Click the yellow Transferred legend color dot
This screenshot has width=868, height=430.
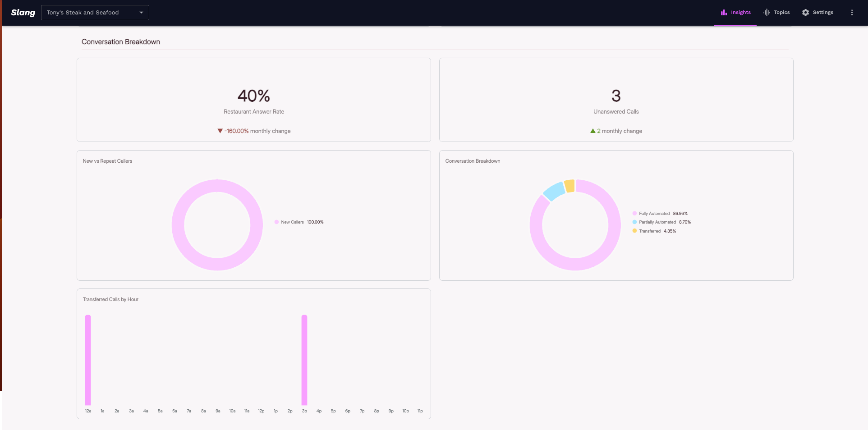pos(634,231)
